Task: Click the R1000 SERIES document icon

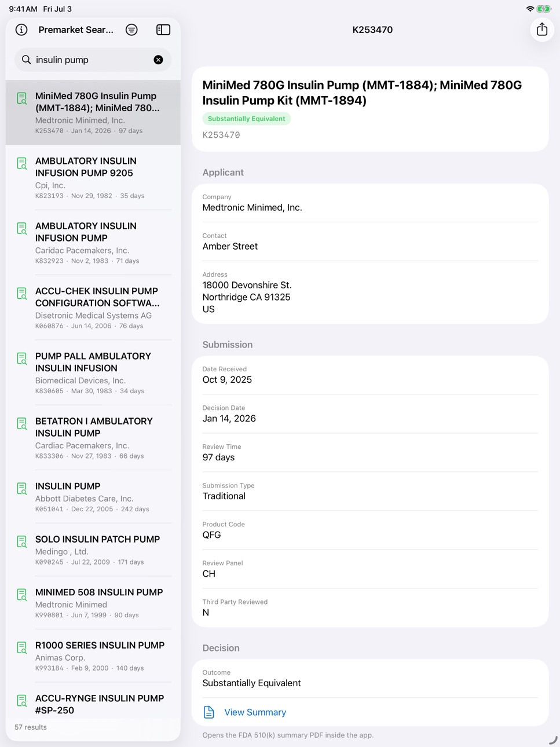Action: (x=22, y=647)
